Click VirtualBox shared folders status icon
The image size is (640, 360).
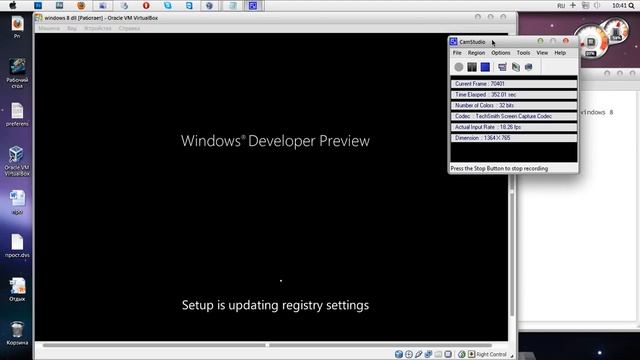[x=438, y=354]
